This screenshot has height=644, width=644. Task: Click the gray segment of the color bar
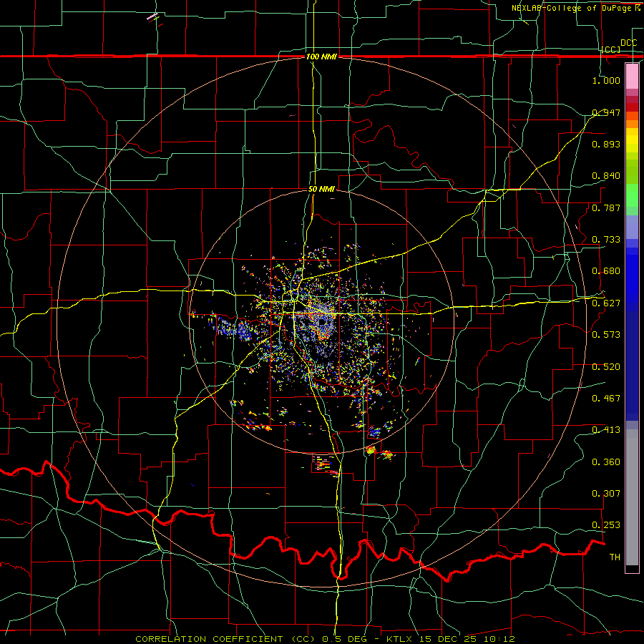click(x=632, y=497)
